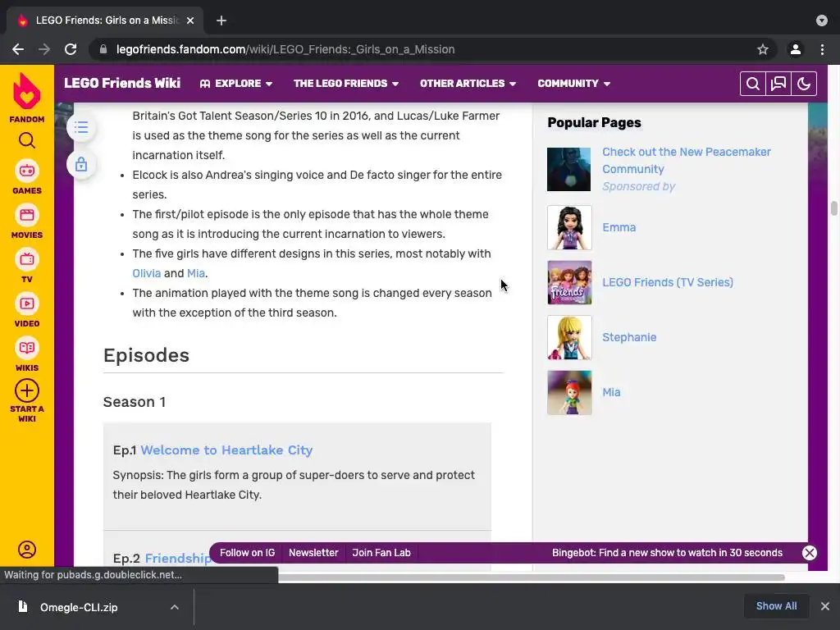This screenshot has height=630, width=840.
Task: Expand the Other Articles menu
Action: pos(468,84)
